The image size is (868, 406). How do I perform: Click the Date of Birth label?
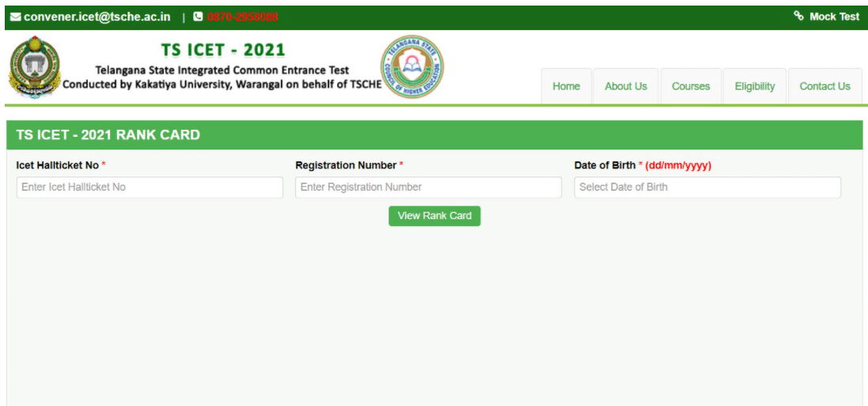(605, 165)
